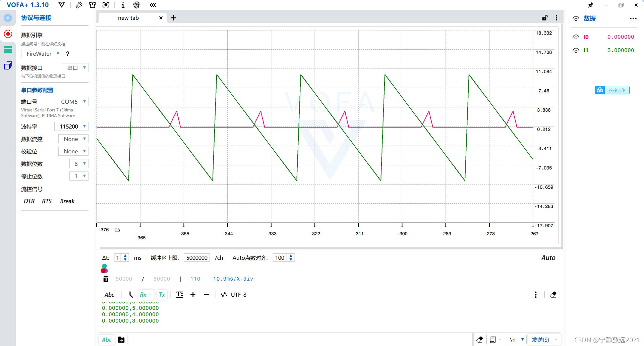Open the VOFA logo menu

(61, 5)
